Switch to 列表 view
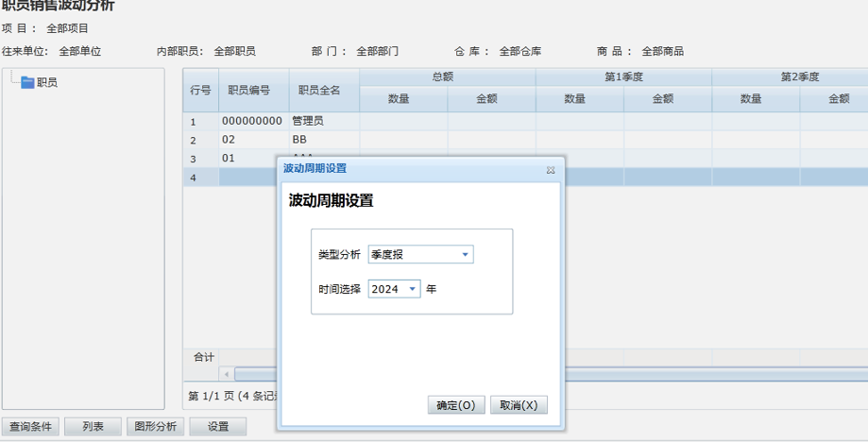This screenshot has width=868, height=442. coord(94,427)
